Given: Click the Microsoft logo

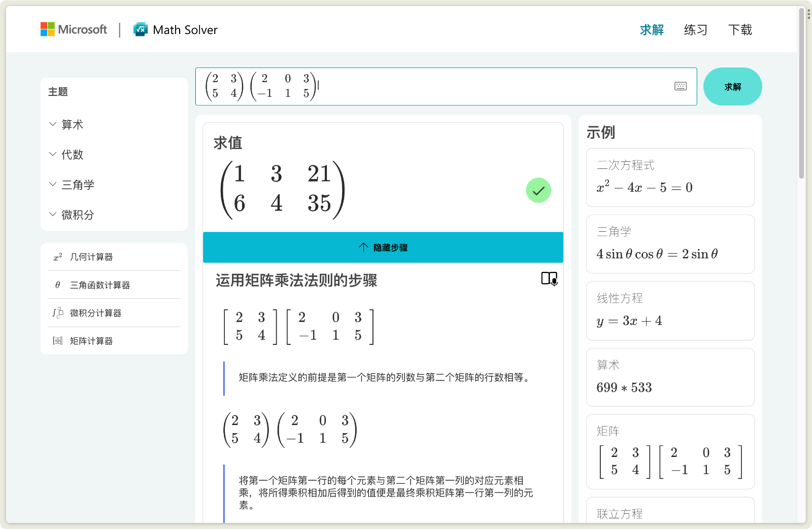Looking at the screenshot, I should [x=74, y=29].
